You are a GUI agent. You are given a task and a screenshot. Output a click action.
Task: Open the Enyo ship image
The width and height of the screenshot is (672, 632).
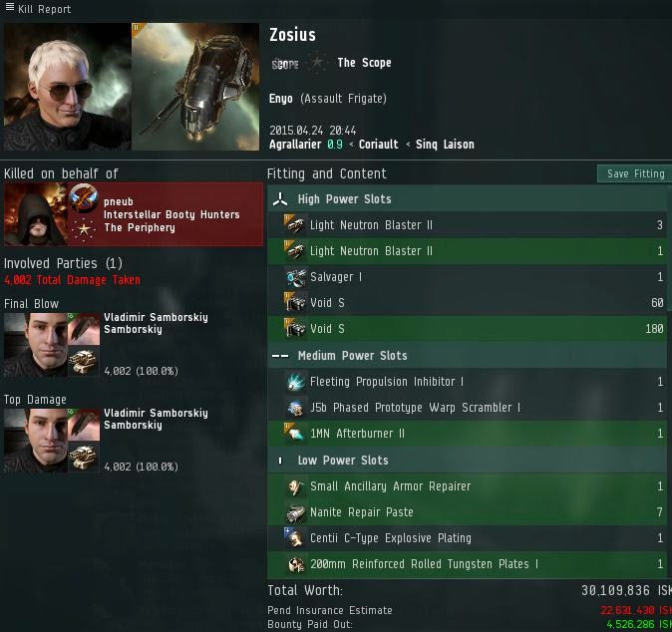pyautogui.click(x=195, y=87)
